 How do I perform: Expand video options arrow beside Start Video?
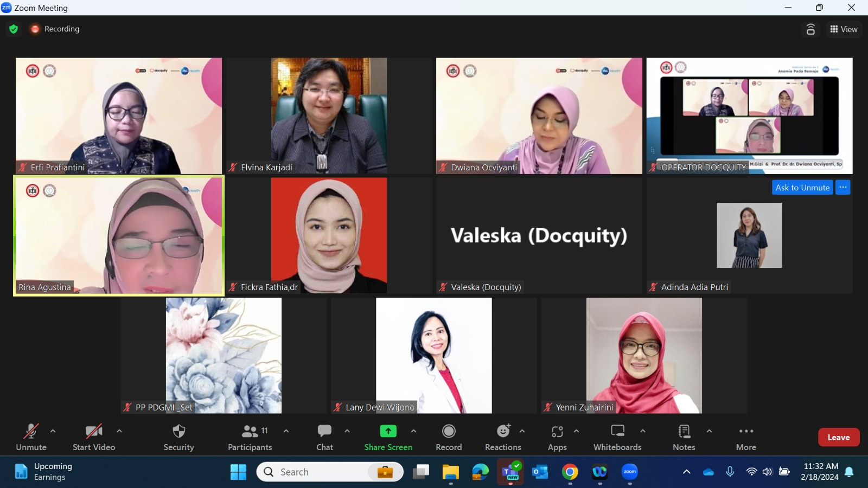click(x=119, y=431)
